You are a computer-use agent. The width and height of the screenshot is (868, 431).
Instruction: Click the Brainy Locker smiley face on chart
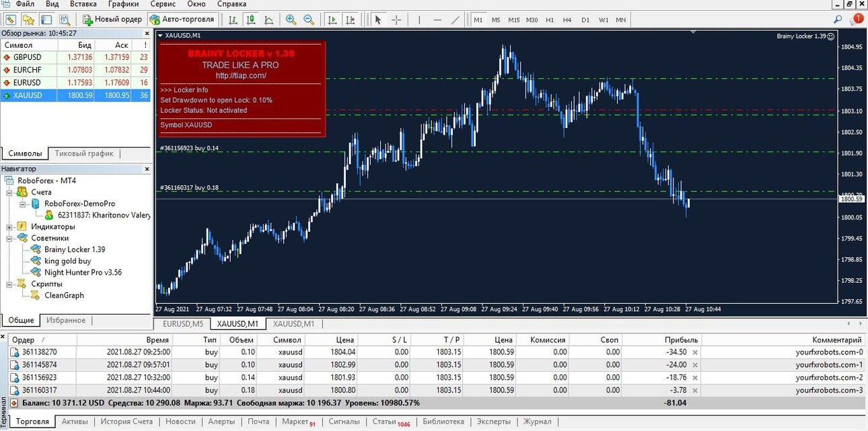click(x=830, y=36)
